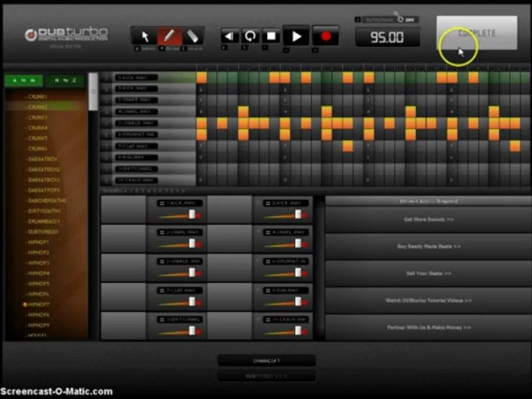Click the DubTurbo logo

click(66, 34)
